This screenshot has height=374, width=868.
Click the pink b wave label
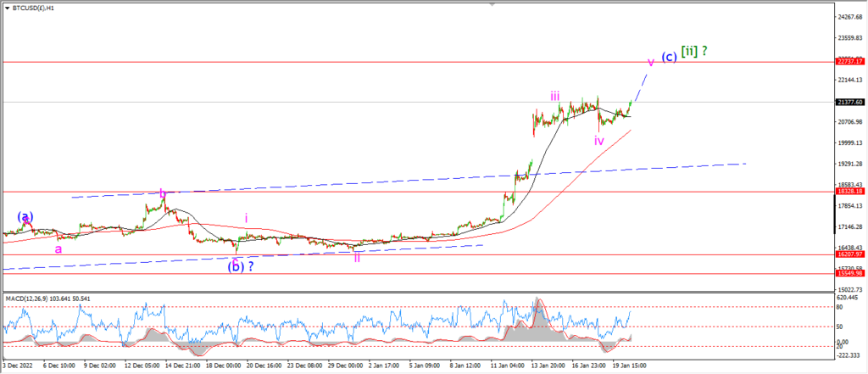163,193
